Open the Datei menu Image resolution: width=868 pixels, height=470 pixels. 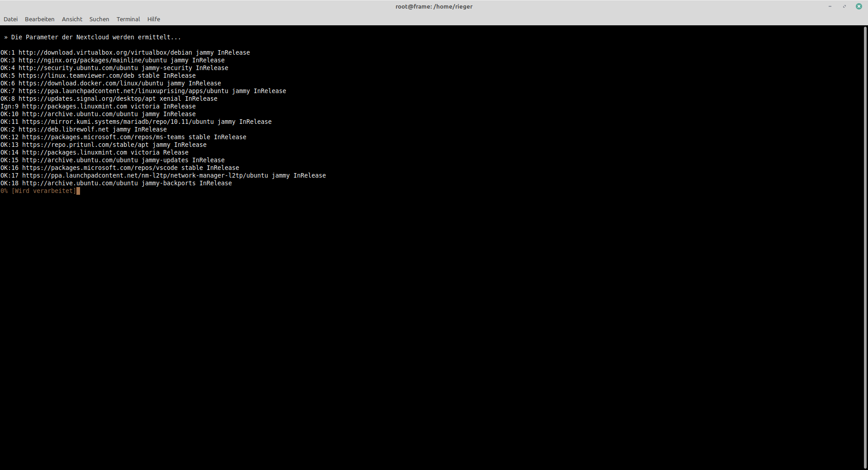[x=10, y=19]
